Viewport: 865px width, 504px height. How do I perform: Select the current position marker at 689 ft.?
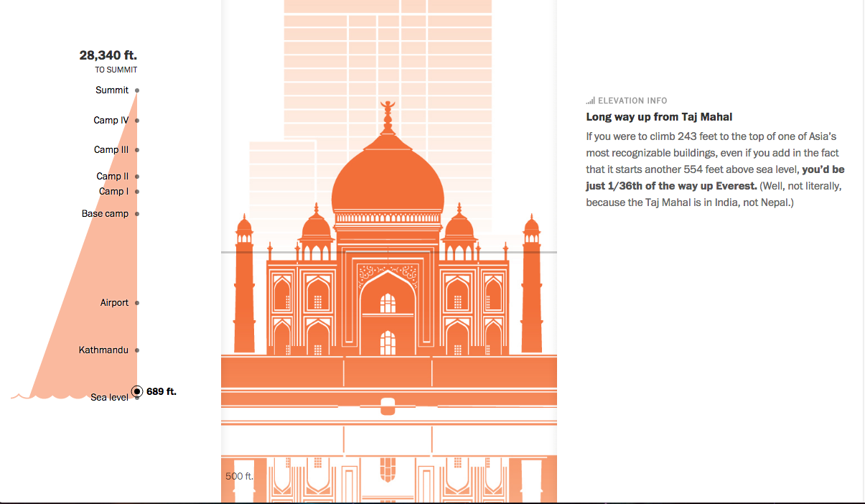coord(137,391)
